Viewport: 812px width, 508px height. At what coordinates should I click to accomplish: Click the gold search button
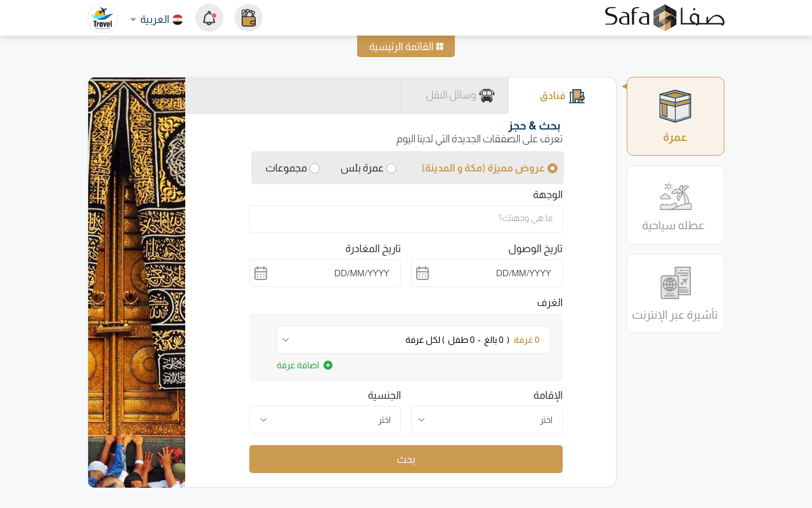click(406, 459)
